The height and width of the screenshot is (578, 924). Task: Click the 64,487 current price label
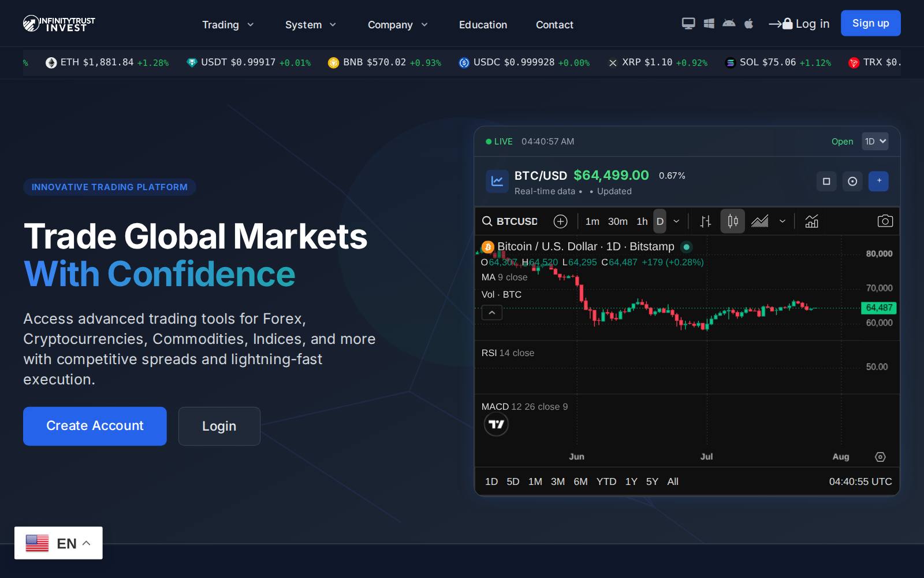point(878,308)
